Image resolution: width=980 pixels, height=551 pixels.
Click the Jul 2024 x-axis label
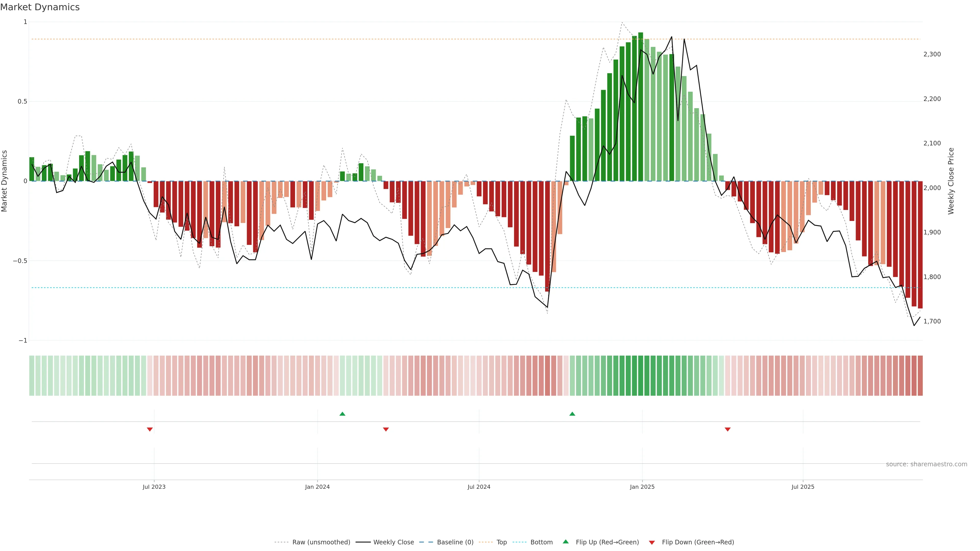click(479, 487)
